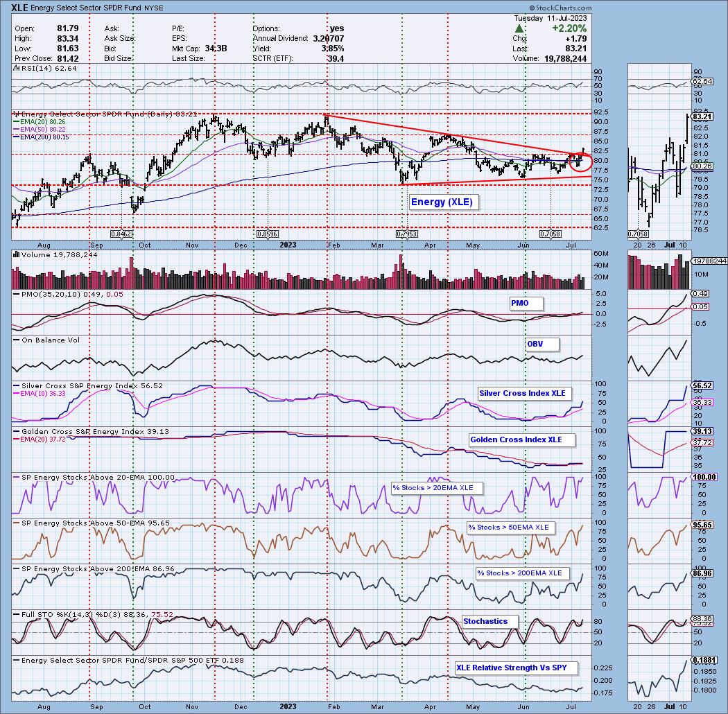Click the SCTR (ETF) value 39.4
Viewport: 728px width, 714px height.
click(x=336, y=58)
